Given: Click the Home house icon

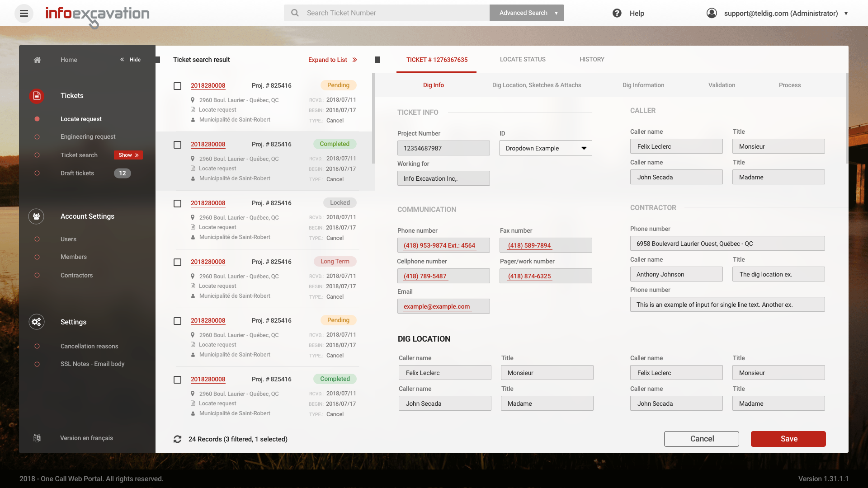Looking at the screenshot, I should pos(37,60).
